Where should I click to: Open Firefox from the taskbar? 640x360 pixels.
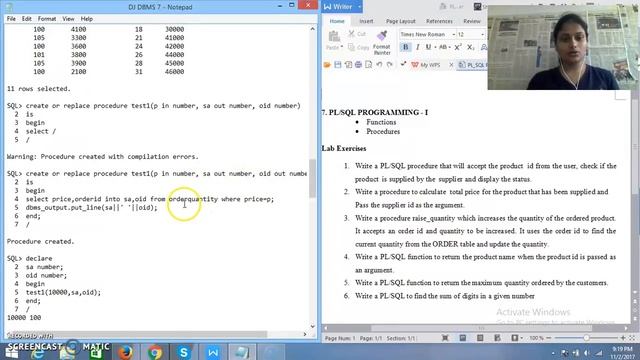pyautogui.click(x=126, y=352)
